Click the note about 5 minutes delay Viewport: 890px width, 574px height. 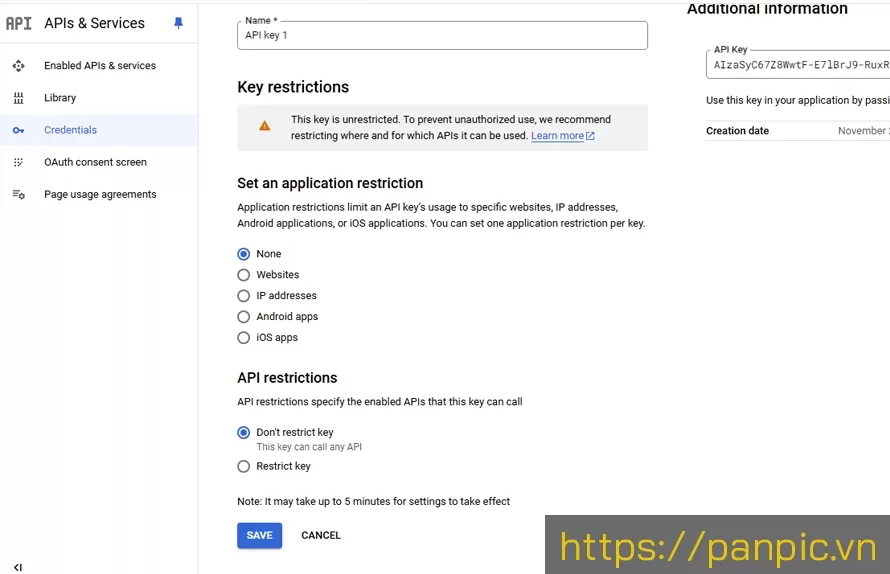(x=373, y=501)
